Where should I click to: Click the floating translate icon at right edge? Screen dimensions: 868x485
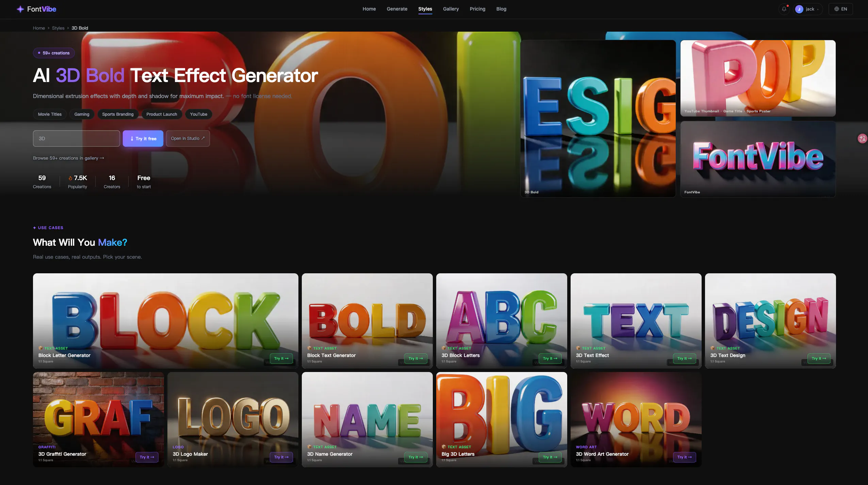click(862, 139)
